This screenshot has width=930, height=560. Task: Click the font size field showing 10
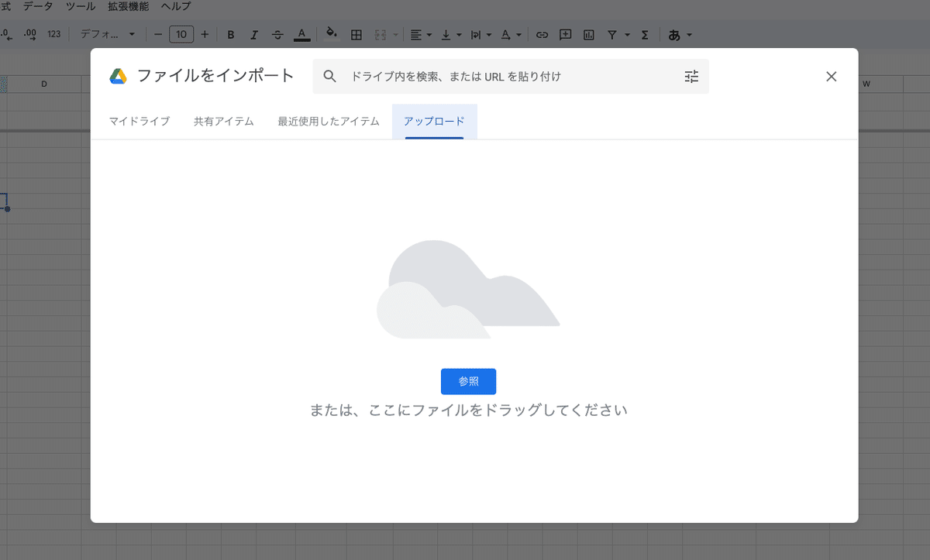(x=181, y=34)
